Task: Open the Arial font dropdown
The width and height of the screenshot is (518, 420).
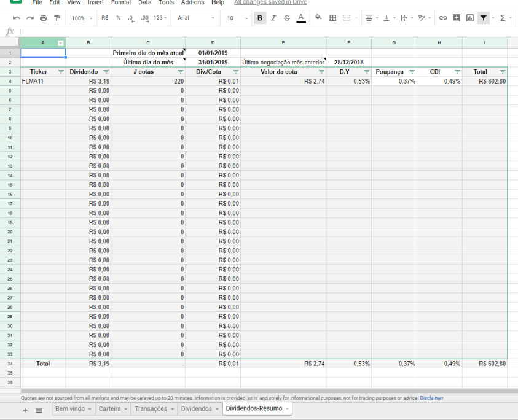Action: pyautogui.click(x=195, y=18)
